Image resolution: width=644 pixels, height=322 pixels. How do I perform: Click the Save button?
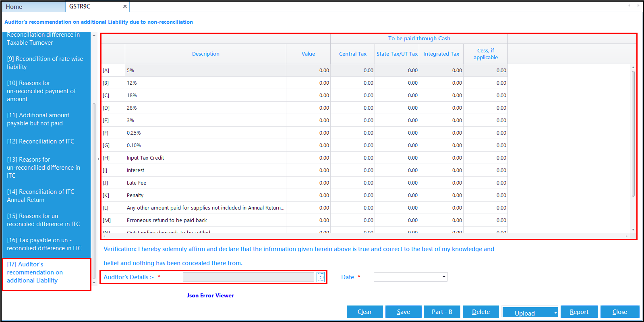[x=403, y=312]
